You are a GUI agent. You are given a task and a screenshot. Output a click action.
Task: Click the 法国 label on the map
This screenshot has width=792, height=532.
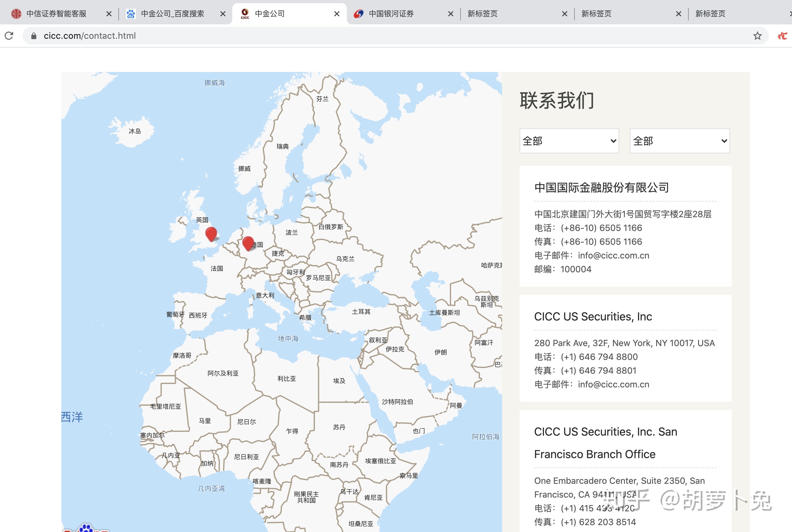[217, 269]
